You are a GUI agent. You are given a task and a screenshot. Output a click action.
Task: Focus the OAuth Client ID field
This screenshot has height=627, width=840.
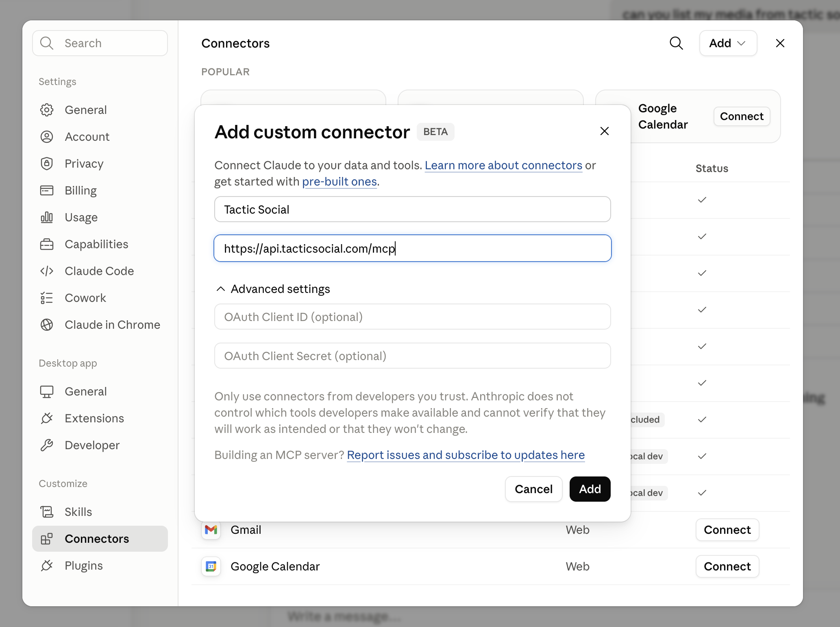tap(412, 317)
